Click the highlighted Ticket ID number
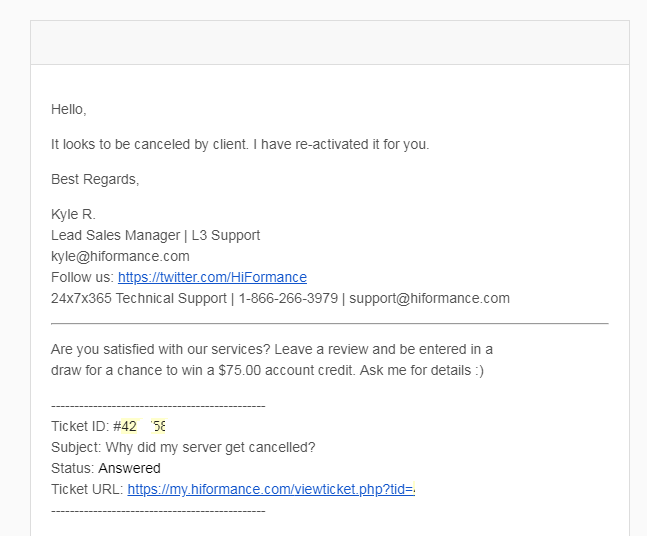 tap(143, 426)
